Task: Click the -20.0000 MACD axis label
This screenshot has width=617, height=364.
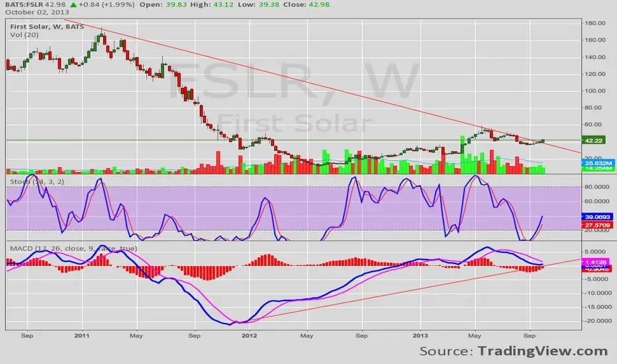Action: [x=597, y=321]
